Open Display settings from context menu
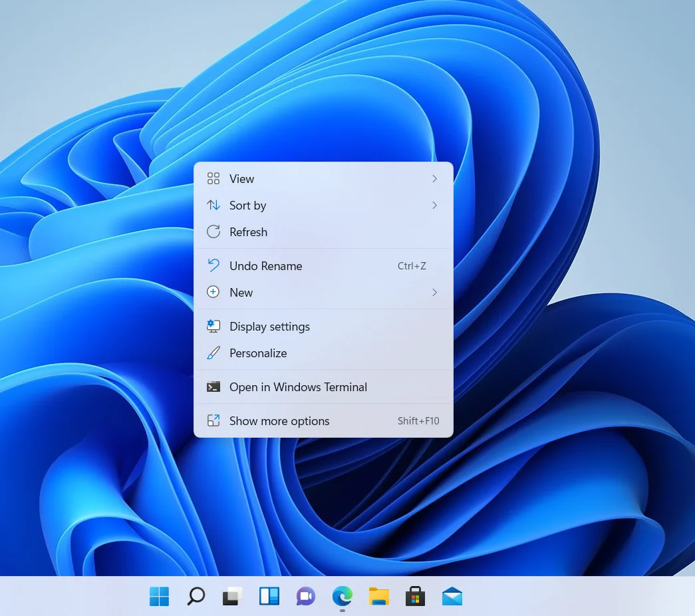 pos(324,327)
